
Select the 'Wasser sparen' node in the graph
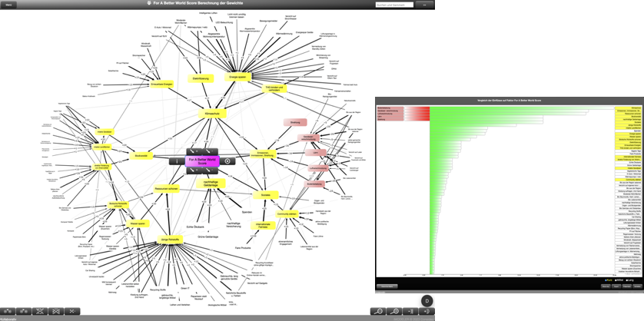point(138,223)
